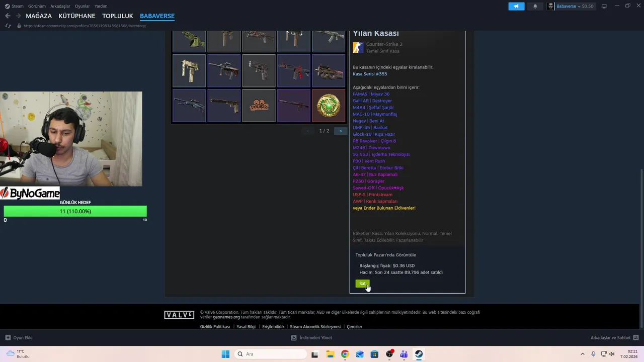Go to next inventory page
The height and width of the screenshot is (362, 644).
point(341,131)
